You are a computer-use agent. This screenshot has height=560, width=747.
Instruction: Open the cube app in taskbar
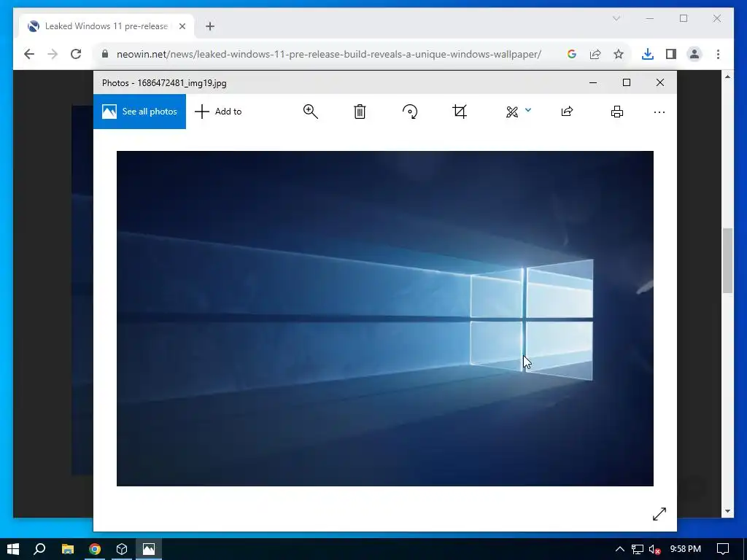coord(122,549)
